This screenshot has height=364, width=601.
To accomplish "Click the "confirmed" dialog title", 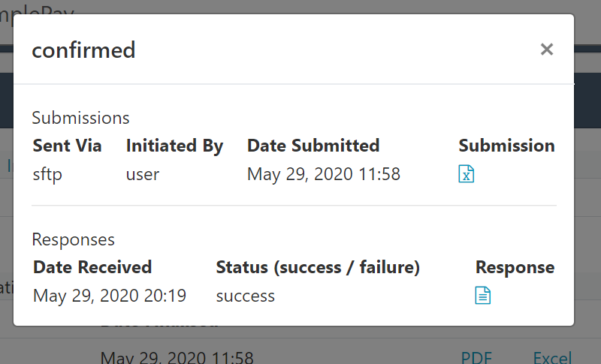I will 83,50.
